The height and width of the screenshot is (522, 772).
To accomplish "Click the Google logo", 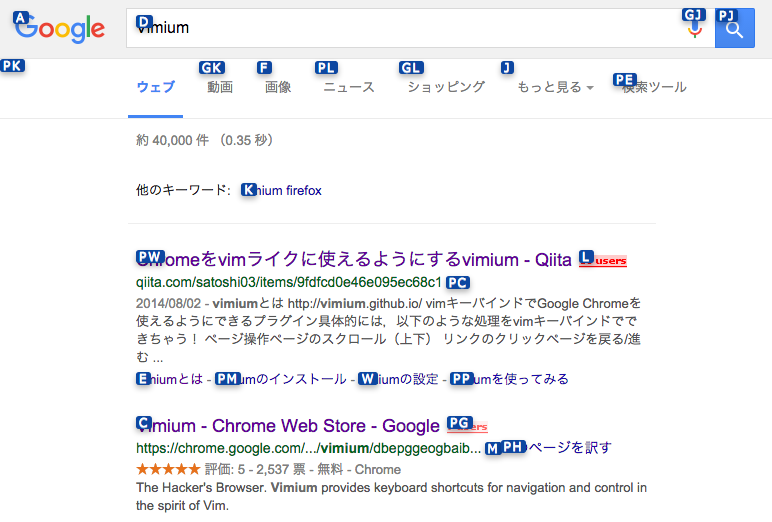I will (59, 28).
